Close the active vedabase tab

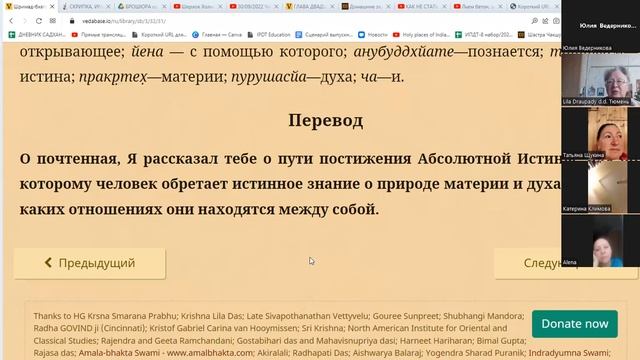52,7
